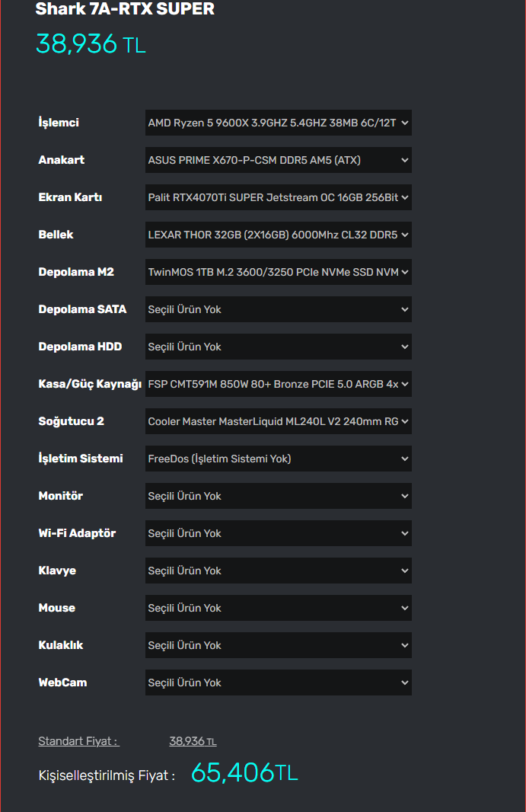Open the Depolama HDD dropdown

278,347
